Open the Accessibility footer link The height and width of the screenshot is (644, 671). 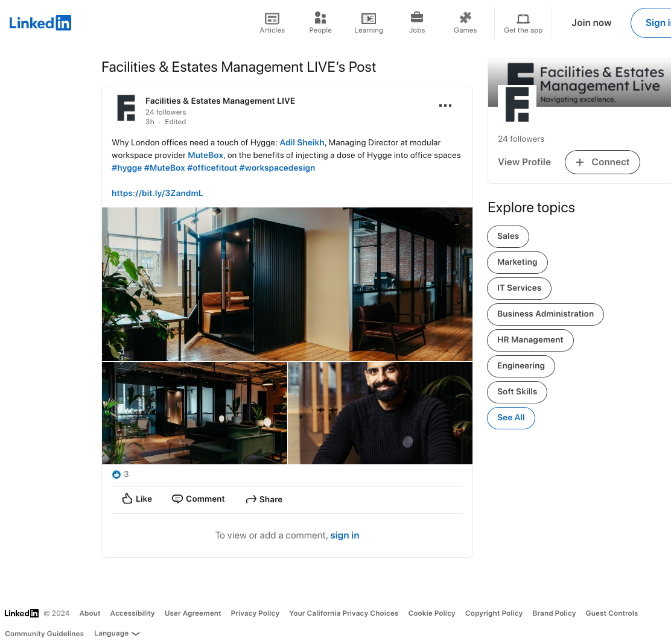[x=132, y=613]
